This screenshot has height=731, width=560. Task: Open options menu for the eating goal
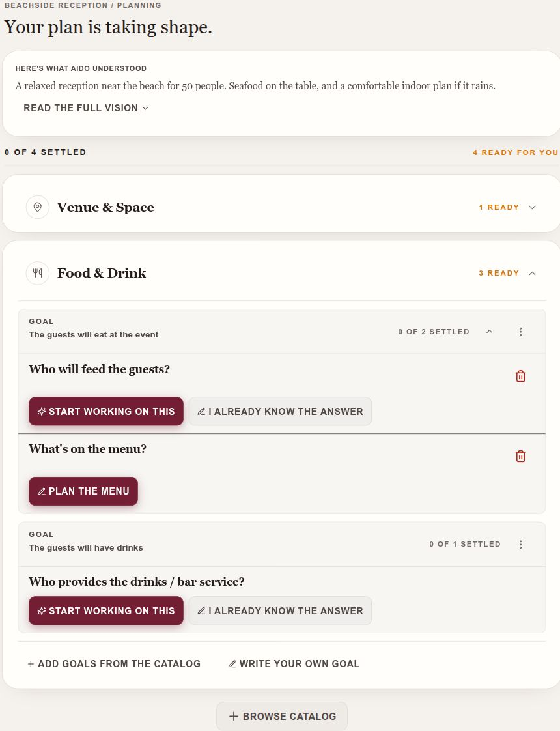(x=520, y=332)
